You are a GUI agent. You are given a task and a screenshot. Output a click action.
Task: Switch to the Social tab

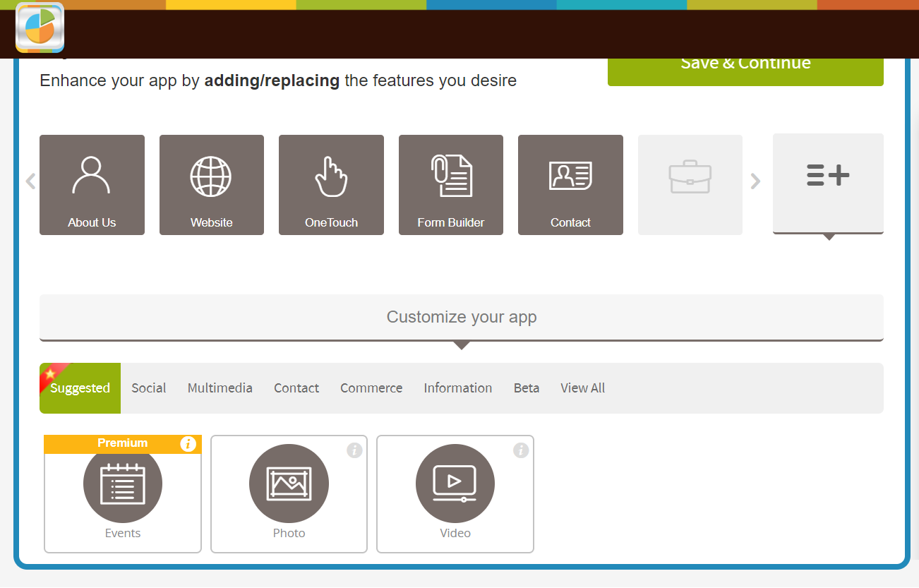point(148,388)
